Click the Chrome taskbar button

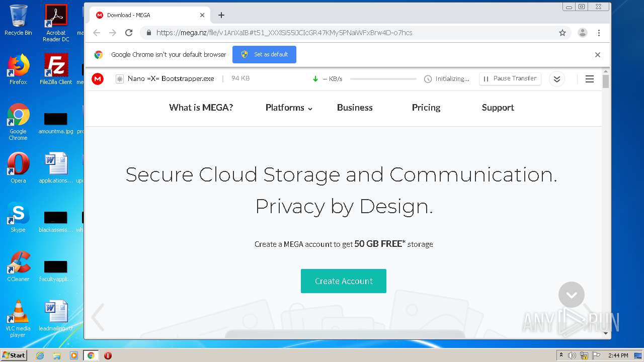[x=91, y=355]
